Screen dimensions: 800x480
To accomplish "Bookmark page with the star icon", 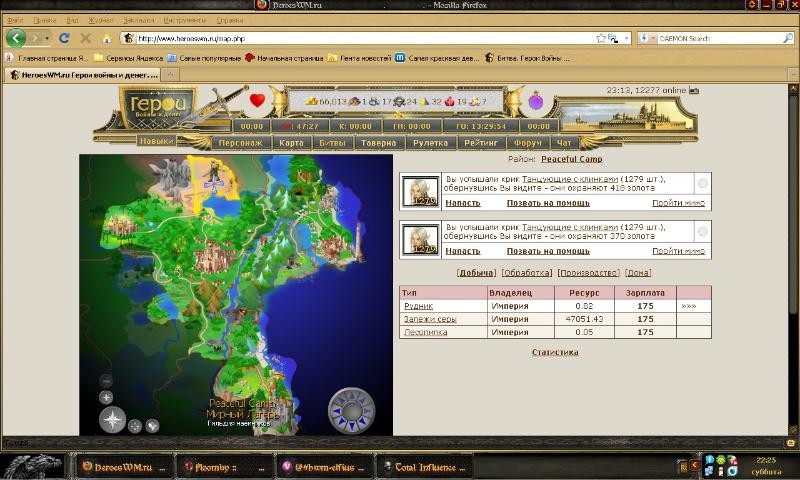I will coord(601,38).
